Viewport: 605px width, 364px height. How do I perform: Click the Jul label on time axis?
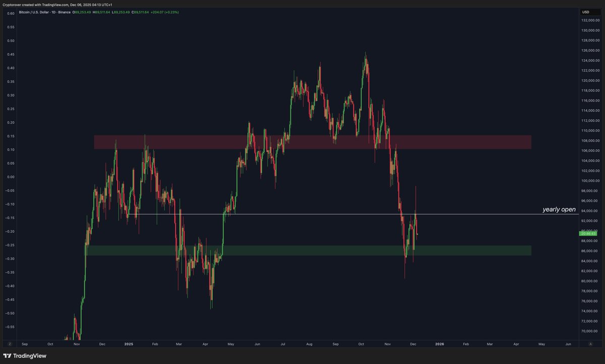(283, 343)
